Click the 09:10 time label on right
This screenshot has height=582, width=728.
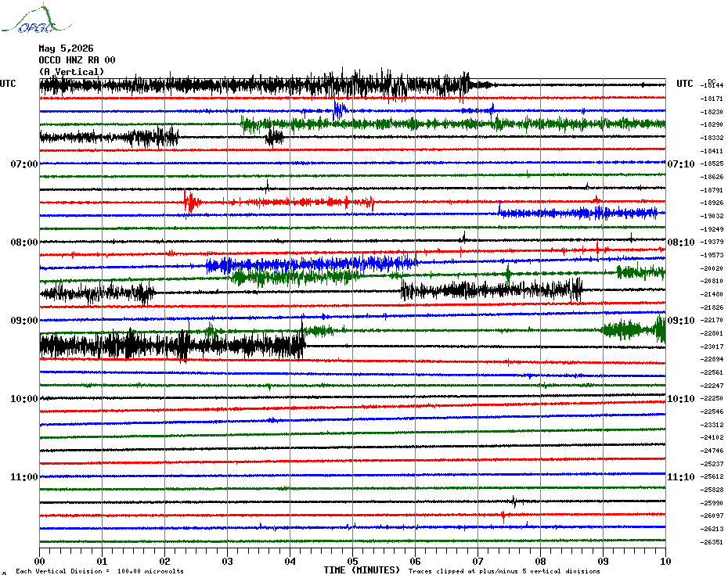point(681,320)
